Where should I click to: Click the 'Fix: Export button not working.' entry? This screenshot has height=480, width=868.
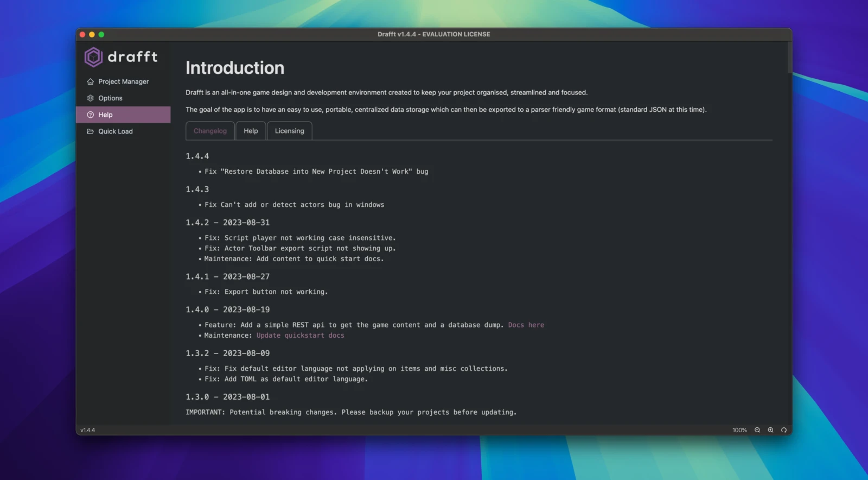click(x=266, y=292)
